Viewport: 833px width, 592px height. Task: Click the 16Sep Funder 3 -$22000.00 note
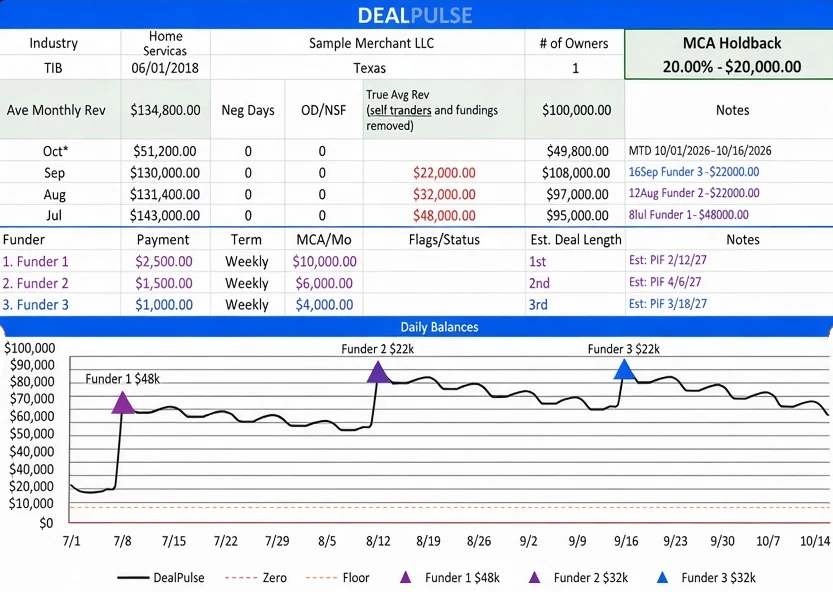pos(694,172)
